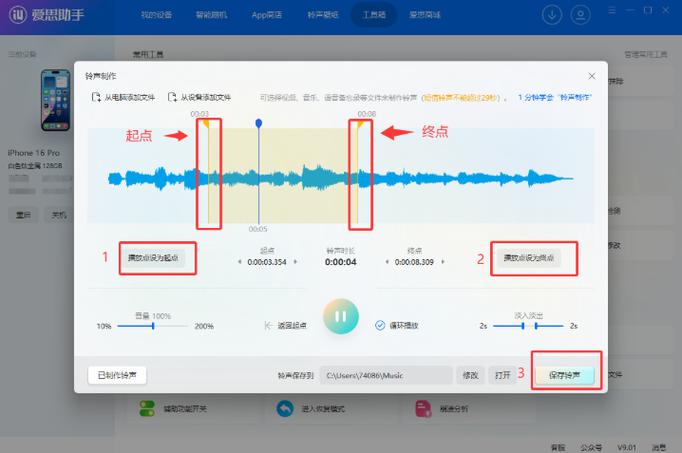Open 辅助功能开关 tool in main window

(x=173, y=409)
